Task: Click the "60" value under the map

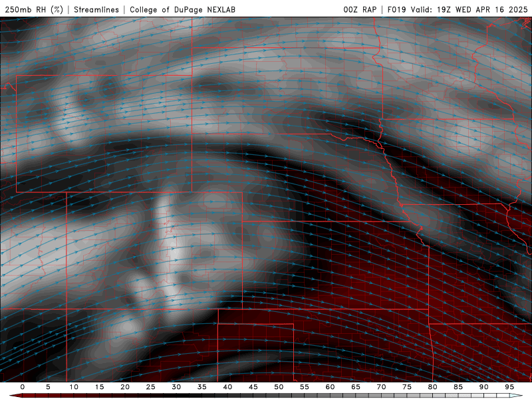Action: click(x=330, y=387)
